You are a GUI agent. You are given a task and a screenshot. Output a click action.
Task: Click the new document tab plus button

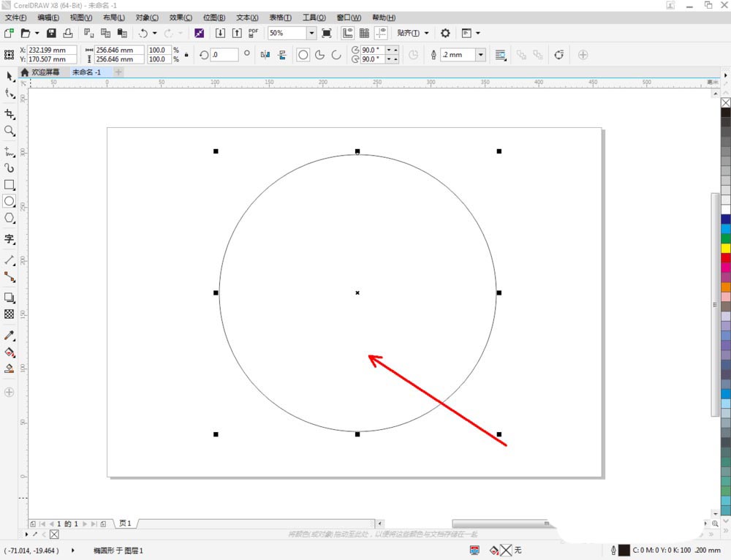tap(119, 72)
